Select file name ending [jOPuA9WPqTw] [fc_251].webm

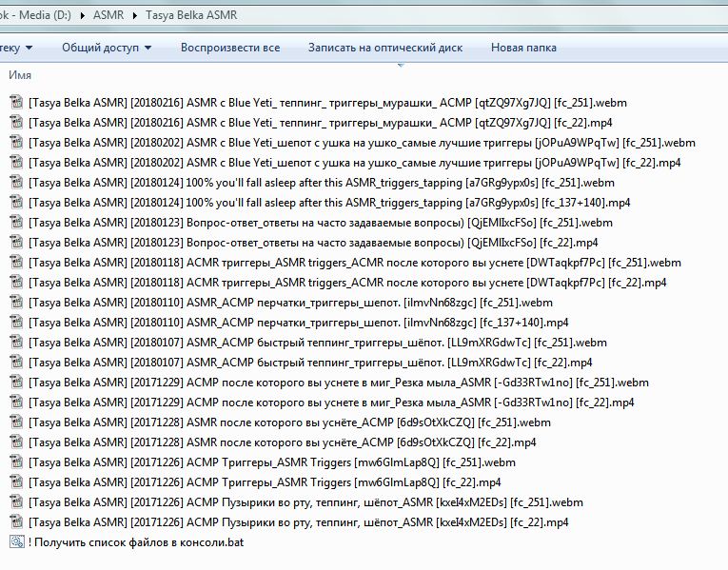pos(363,143)
